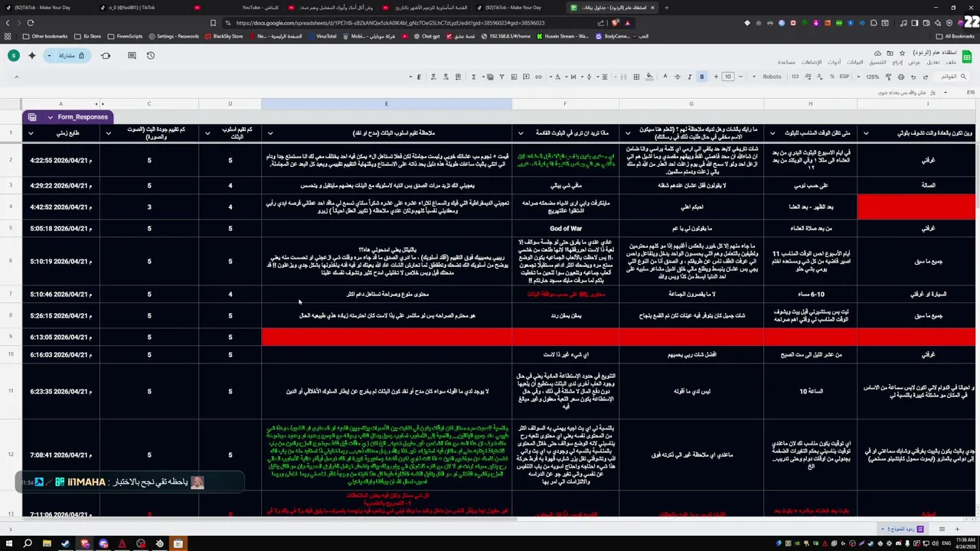Open the Format (التنسيق) menu
Viewport: 980px width, 551px height.
click(x=877, y=62)
